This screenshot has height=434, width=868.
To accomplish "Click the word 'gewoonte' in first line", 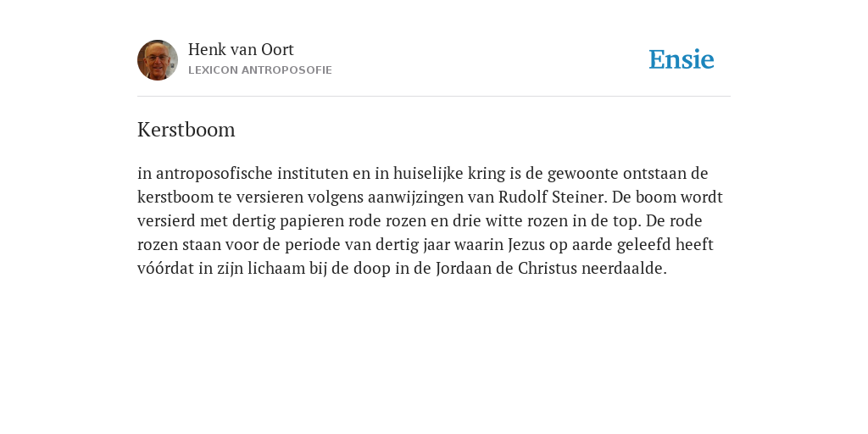I will tap(583, 174).
